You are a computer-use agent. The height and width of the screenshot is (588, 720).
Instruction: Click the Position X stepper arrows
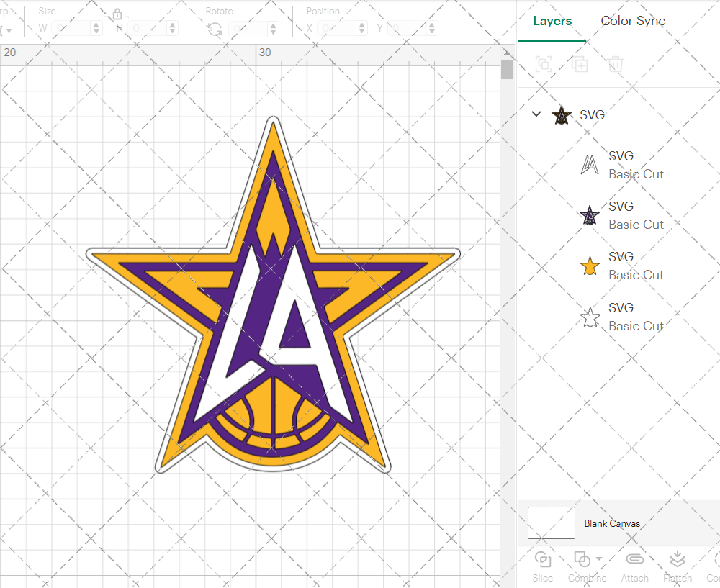[x=362, y=29]
